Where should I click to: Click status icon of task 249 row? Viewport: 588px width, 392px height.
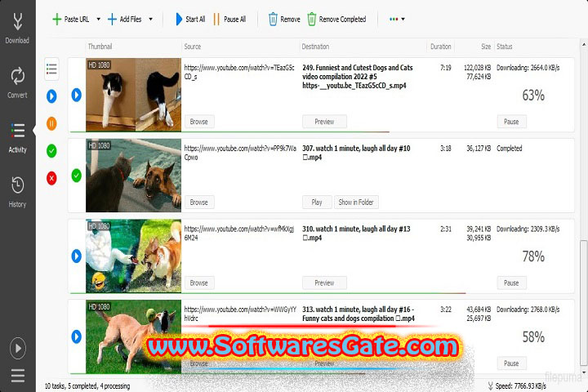pyautogui.click(x=77, y=95)
